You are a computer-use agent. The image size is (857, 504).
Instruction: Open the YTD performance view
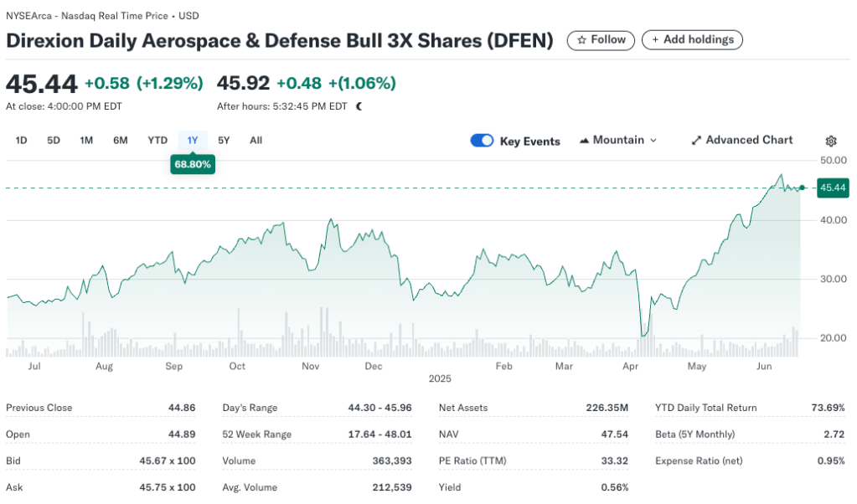pyautogui.click(x=157, y=140)
